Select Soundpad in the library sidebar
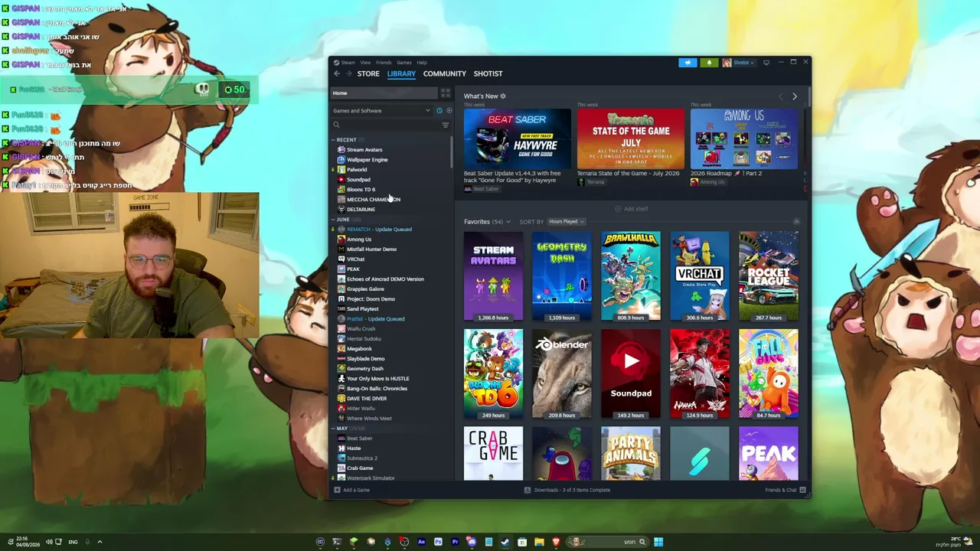 358,180
